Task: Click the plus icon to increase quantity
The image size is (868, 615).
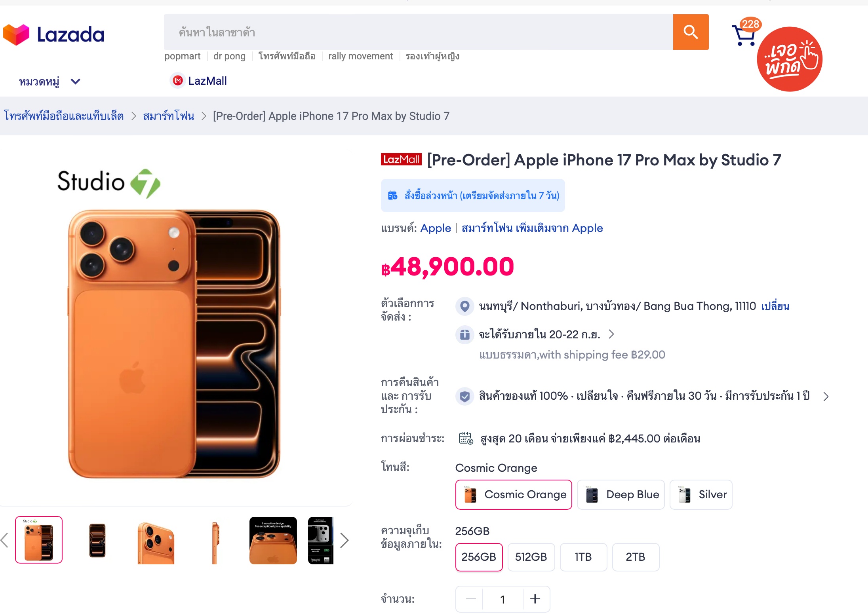Action: click(535, 599)
